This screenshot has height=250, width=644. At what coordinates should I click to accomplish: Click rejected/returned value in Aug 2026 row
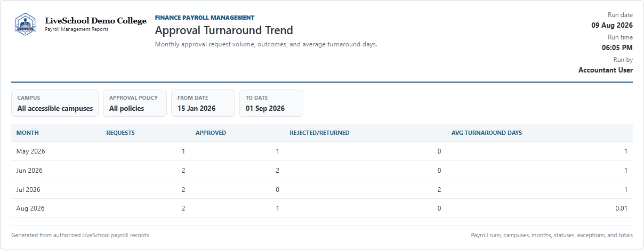(x=439, y=208)
